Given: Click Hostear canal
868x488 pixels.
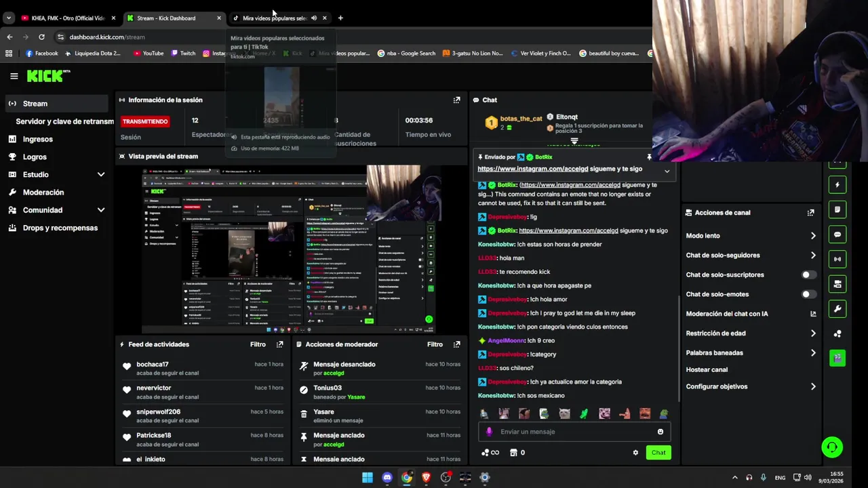Looking at the screenshot, I should 707,370.
